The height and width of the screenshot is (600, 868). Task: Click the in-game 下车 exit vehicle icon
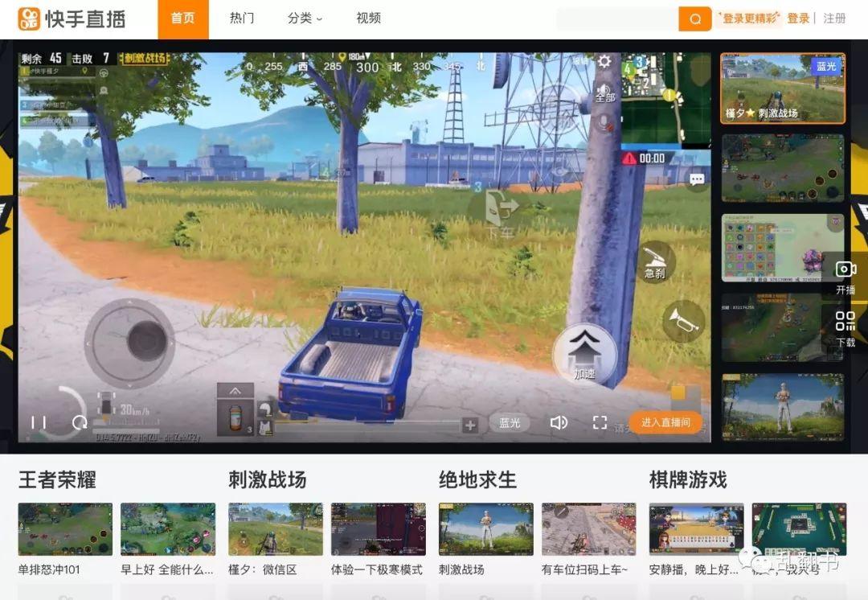(501, 213)
